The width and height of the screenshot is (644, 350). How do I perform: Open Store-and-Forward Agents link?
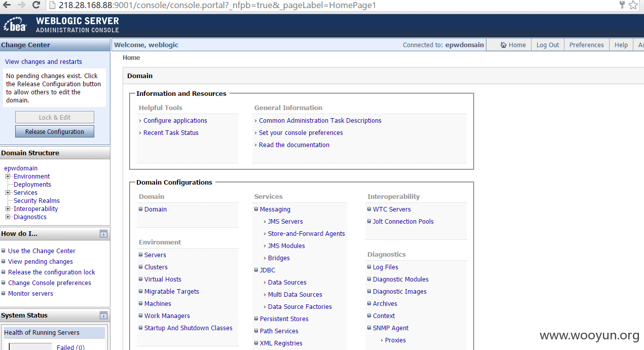tap(307, 234)
